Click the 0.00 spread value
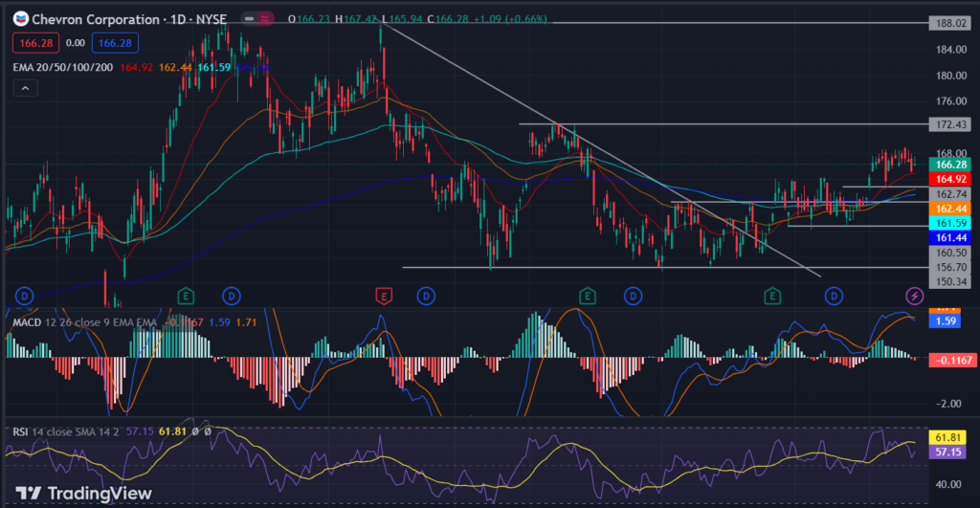980x508 pixels. [76, 43]
